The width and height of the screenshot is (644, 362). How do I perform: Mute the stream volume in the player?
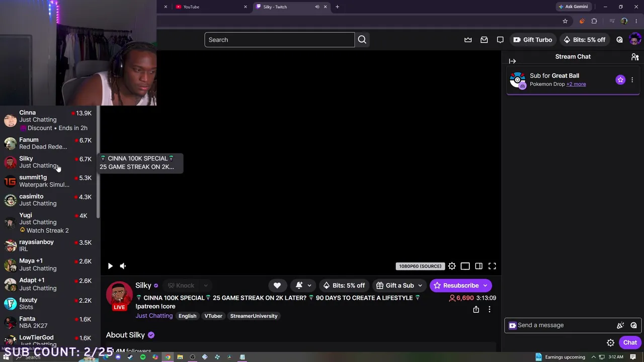click(123, 266)
